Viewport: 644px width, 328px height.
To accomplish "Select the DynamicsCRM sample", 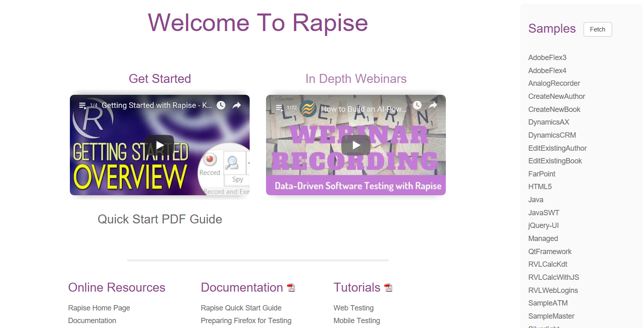I will pyautogui.click(x=552, y=135).
